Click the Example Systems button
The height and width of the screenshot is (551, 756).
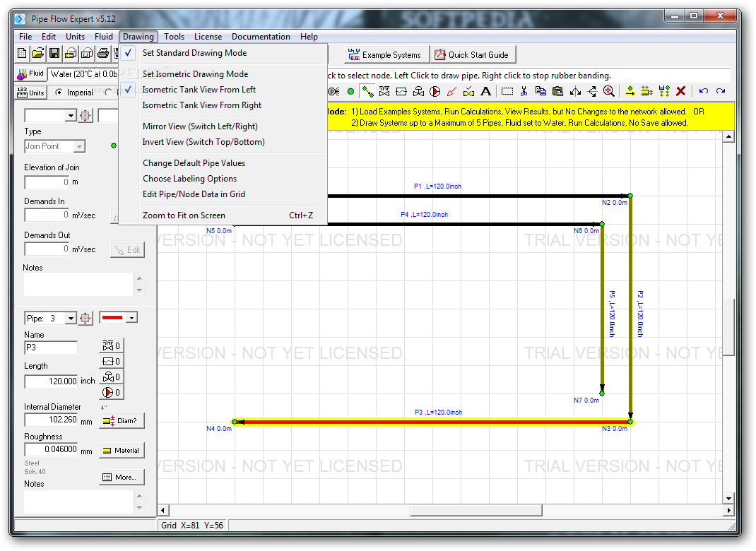point(385,55)
